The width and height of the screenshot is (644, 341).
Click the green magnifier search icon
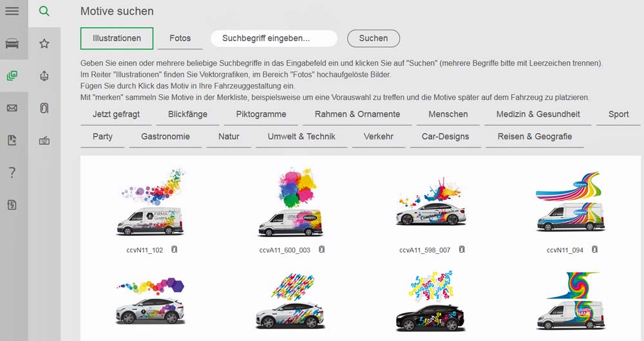click(44, 11)
